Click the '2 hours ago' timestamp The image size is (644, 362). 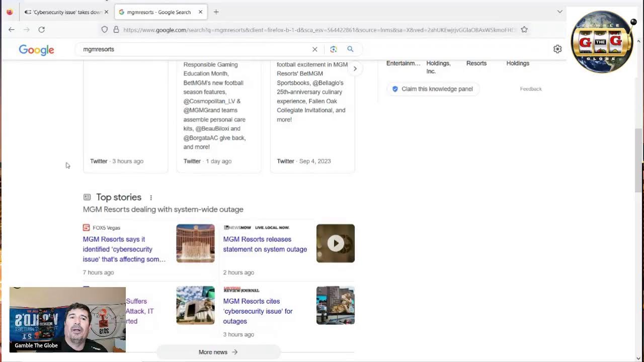point(238,273)
